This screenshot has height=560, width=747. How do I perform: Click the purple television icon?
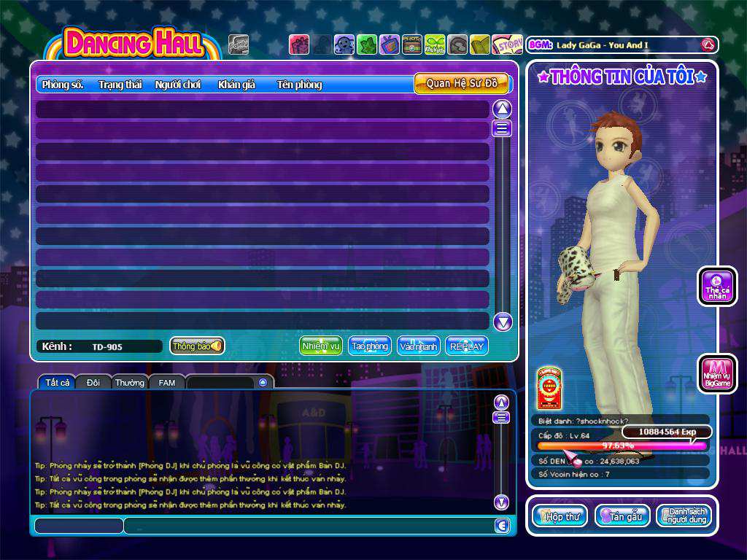(x=390, y=44)
